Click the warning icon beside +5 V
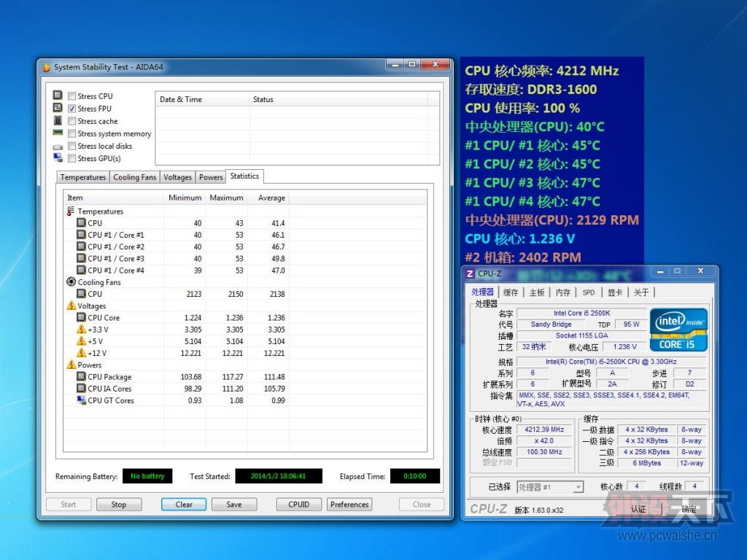The height and width of the screenshot is (560, 747). [x=82, y=341]
